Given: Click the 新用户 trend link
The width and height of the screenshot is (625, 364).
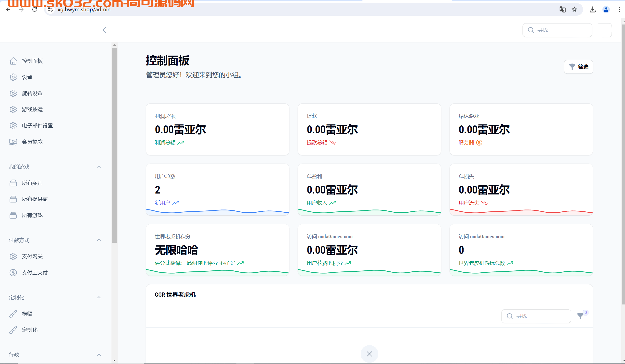Looking at the screenshot, I should pos(167,203).
